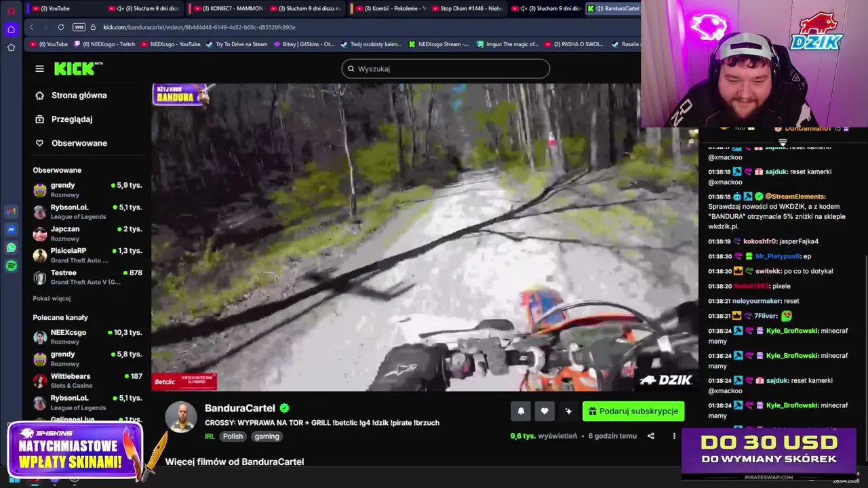Open WhatsApp in the Opera sidebar

click(x=11, y=248)
